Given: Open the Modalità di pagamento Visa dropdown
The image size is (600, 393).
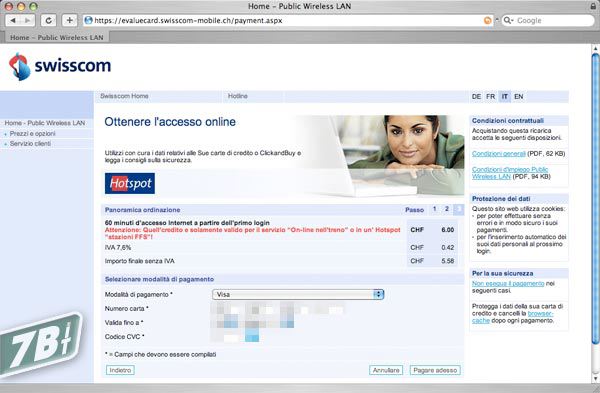Looking at the screenshot, I should click(298, 294).
